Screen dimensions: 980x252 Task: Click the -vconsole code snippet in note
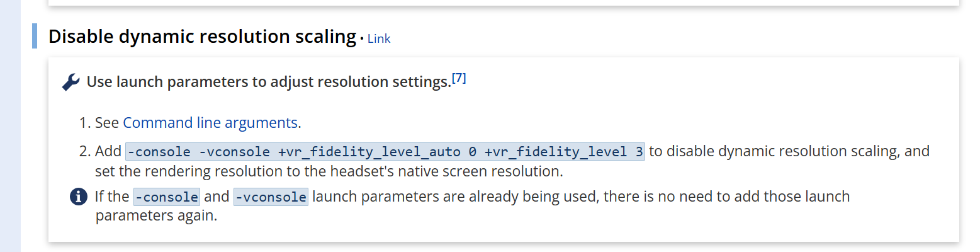click(271, 197)
